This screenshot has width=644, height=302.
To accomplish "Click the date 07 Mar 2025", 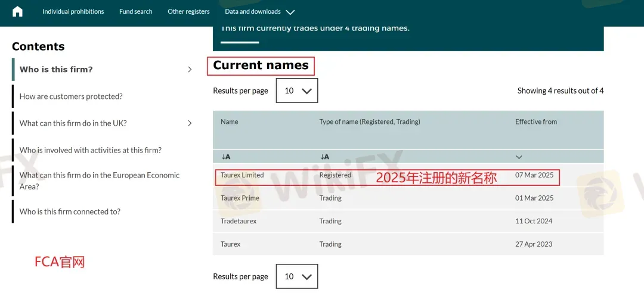I will click(534, 175).
